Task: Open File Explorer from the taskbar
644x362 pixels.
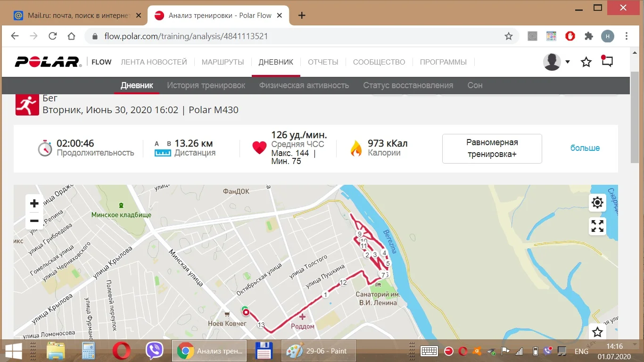Action: pos(56,351)
